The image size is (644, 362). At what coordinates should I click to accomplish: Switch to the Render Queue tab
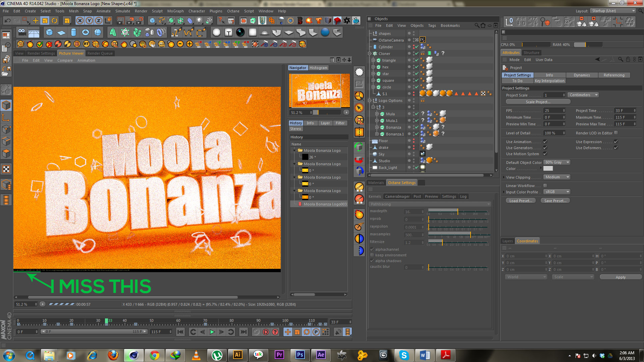[x=100, y=53]
